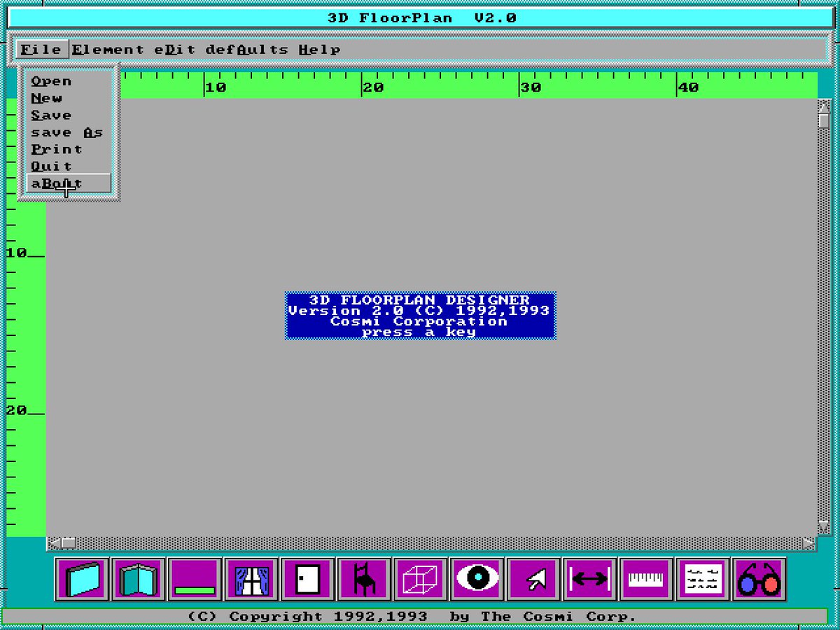Pick the curtained window tool icon
This screenshot has width=840, height=630.
tap(251, 580)
